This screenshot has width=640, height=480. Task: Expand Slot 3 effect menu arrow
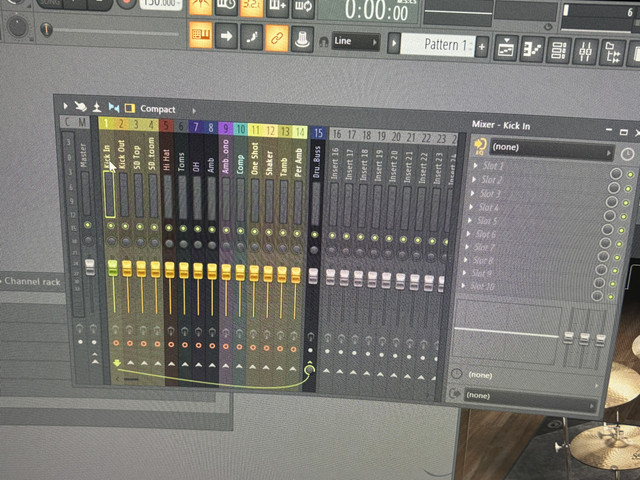coord(475,193)
